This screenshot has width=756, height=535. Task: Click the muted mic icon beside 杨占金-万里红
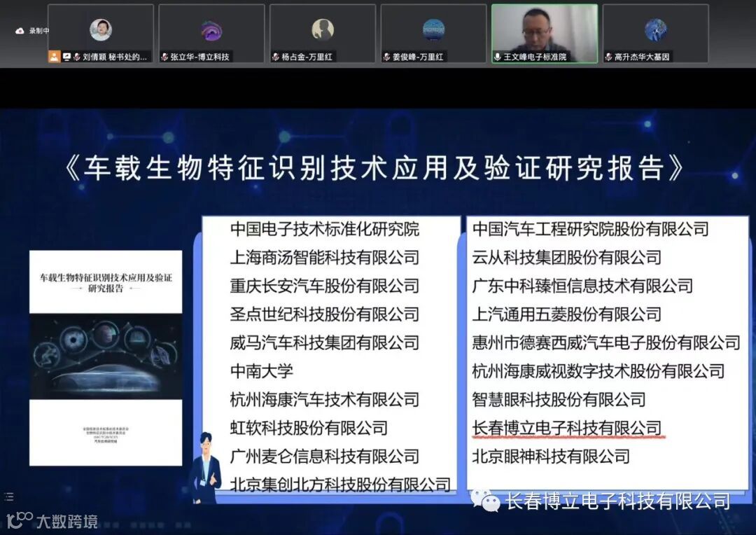tap(276, 57)
